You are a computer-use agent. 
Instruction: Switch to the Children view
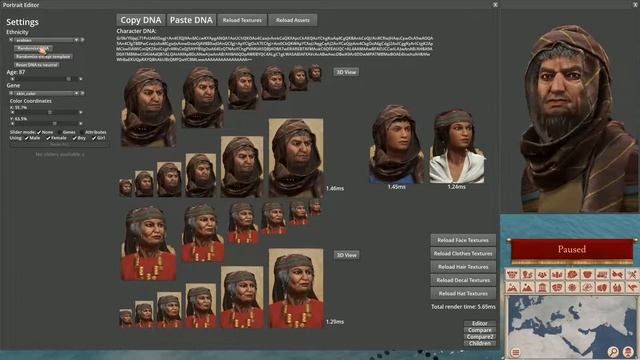(x=480, y=343)
